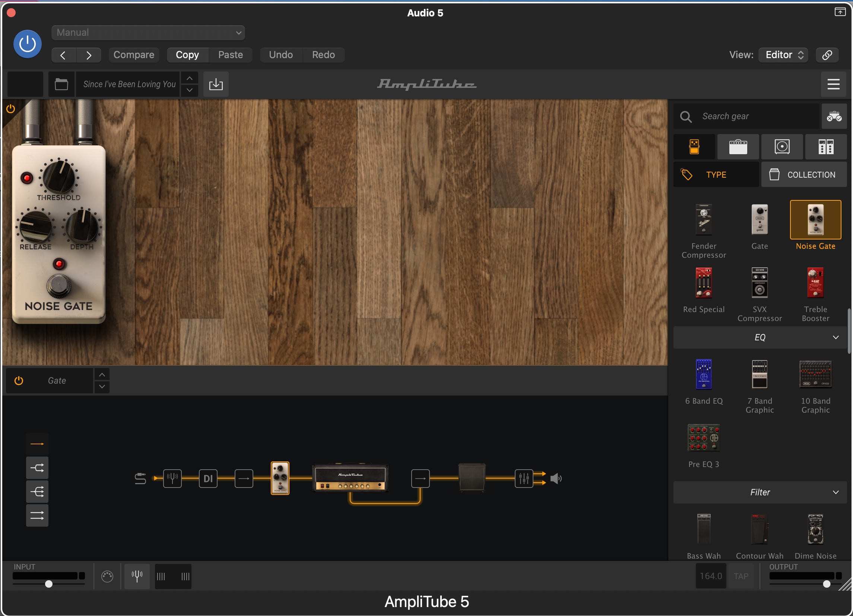
Task: Go to previous preset arrow
Action: click(x=64, y=55)
